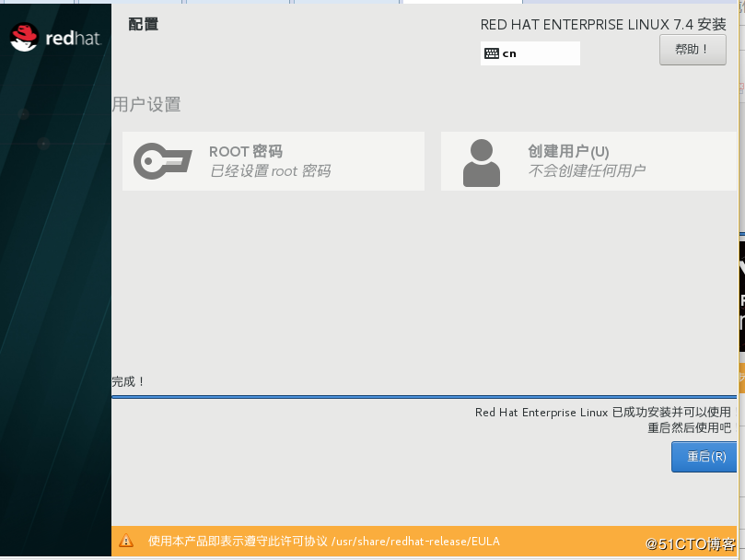745x560 pixels.
Task: Click the Red Hat logo in the sidebar
Action: pos(55,37)
